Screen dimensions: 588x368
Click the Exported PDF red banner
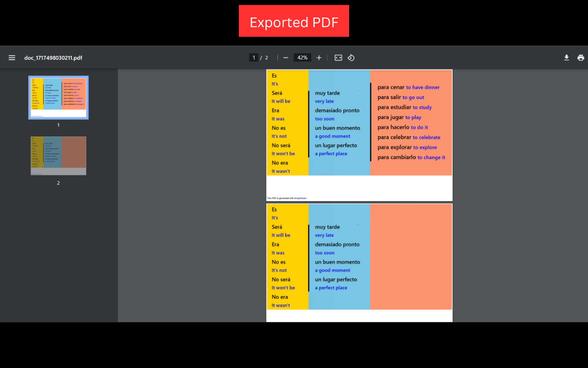[x=294, y=21]
